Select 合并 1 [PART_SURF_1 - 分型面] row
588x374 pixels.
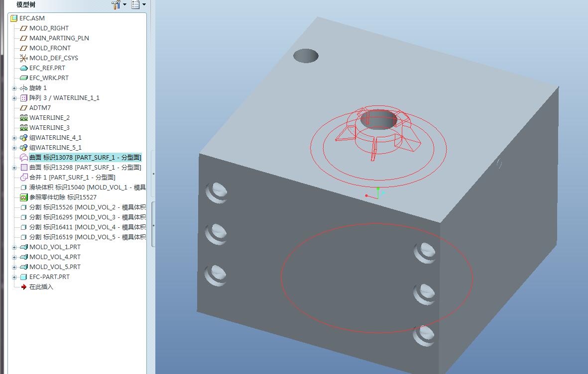(72, 177)
